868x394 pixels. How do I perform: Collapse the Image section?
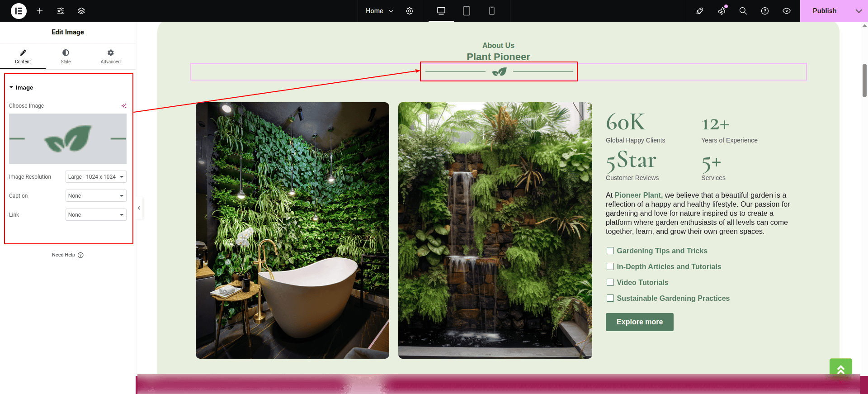[x=21, y=88]
